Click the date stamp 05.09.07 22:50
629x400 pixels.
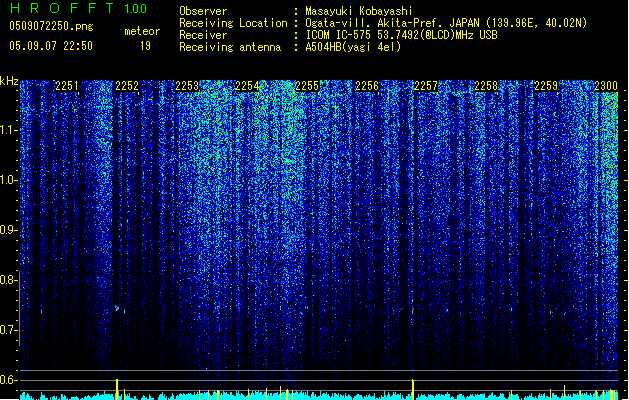51,46
